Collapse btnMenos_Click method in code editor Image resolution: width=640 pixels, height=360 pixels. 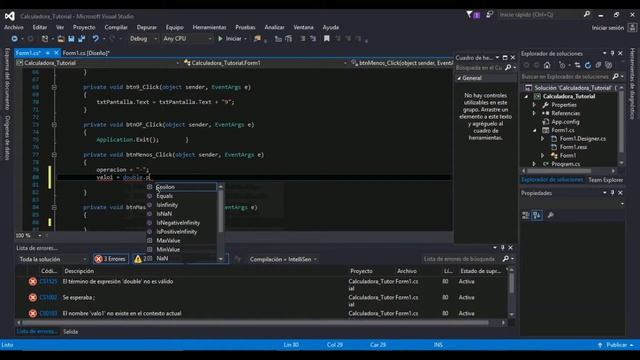(54, 155)
